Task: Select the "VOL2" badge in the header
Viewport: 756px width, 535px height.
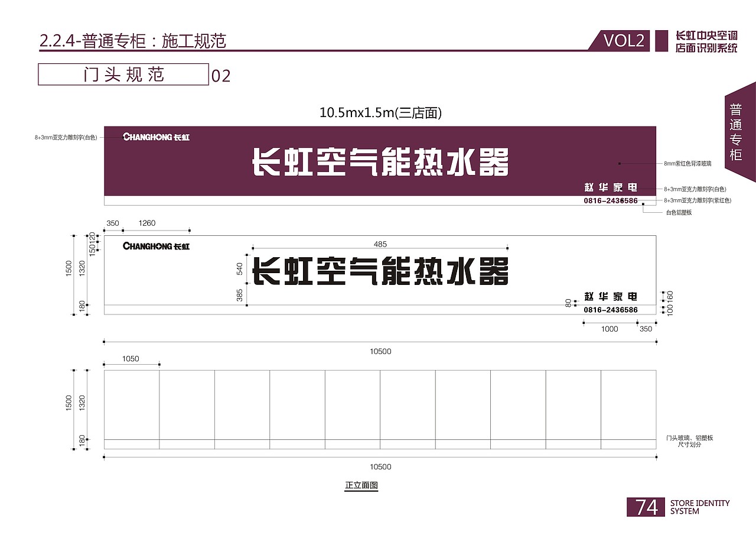Action: click(x=623, y=40)
